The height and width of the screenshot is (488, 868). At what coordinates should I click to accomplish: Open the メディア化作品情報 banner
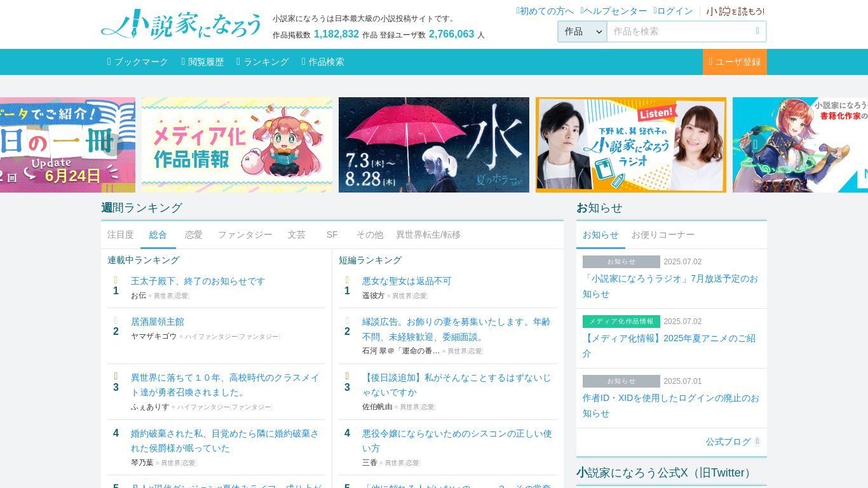click(237, 145)
